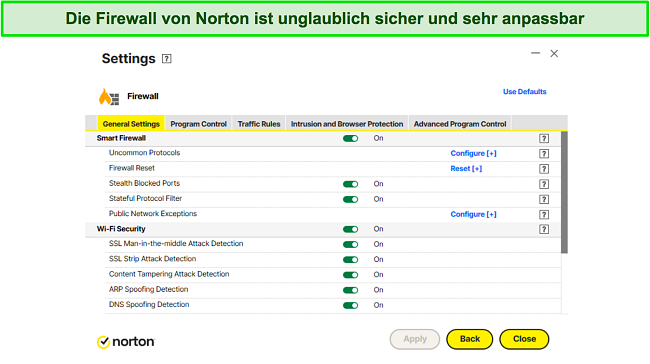
Task: Click the SSL Strip Attack Detection label
Action: [x=152, y=259]
